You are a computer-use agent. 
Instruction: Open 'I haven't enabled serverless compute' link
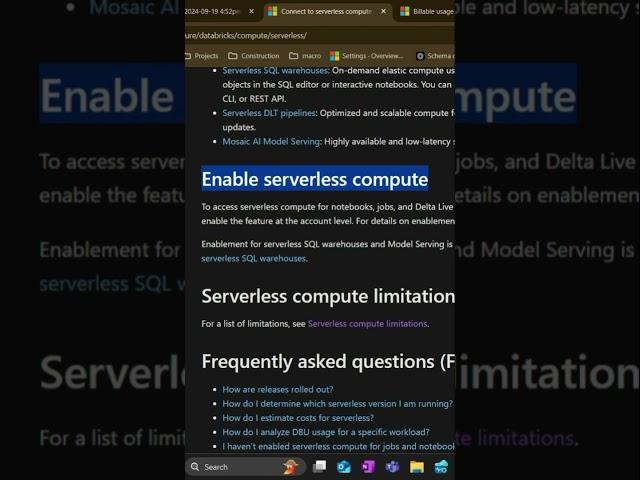(338, 447)
